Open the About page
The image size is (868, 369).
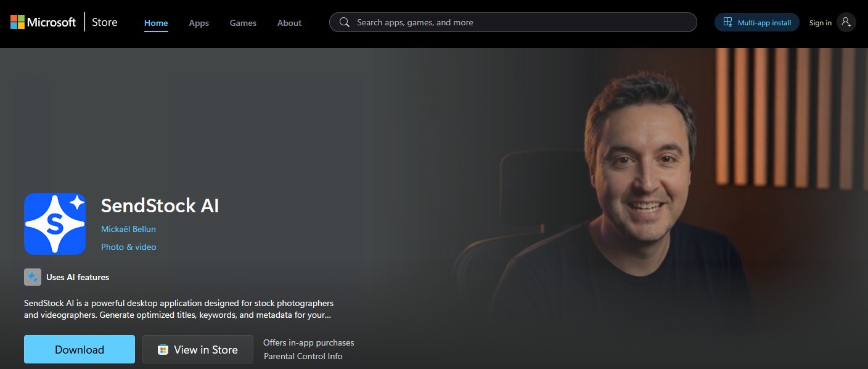click(289, 23)
